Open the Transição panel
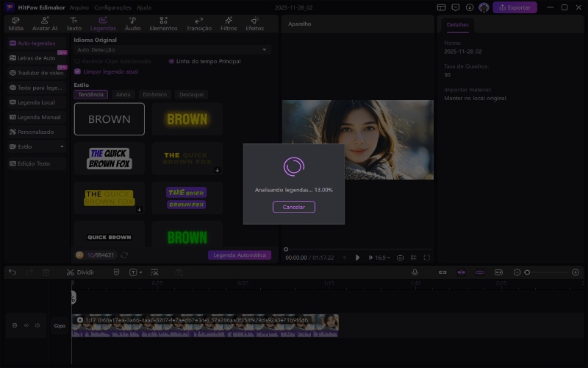This screenshot has height=368, width=588. point(199,24)
